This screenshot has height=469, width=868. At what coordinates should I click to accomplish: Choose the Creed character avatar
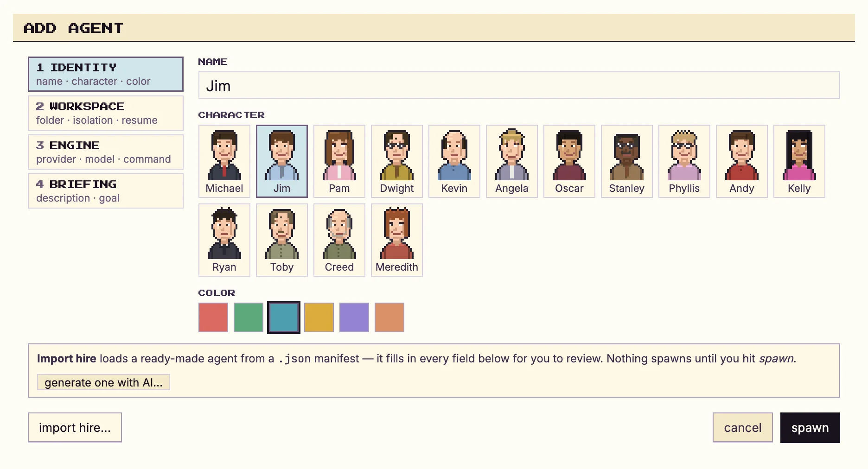(x=339, y=240)
